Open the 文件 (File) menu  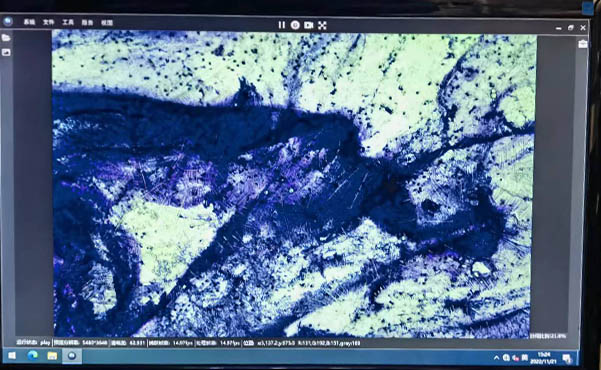tap(48, 22)
